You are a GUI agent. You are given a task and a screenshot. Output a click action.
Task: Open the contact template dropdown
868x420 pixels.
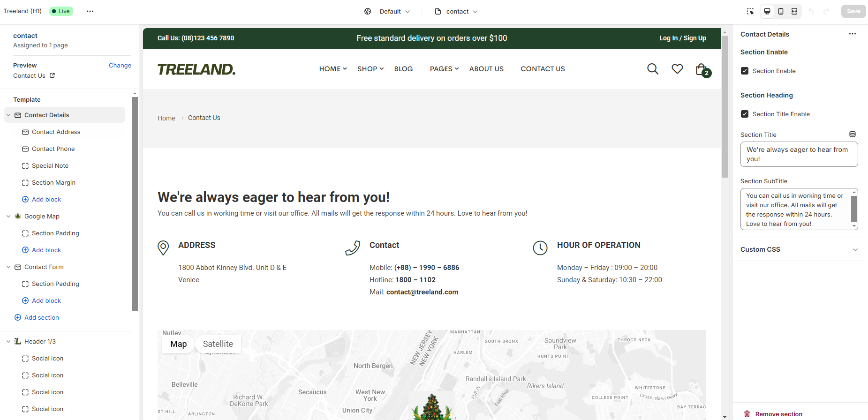456,11
